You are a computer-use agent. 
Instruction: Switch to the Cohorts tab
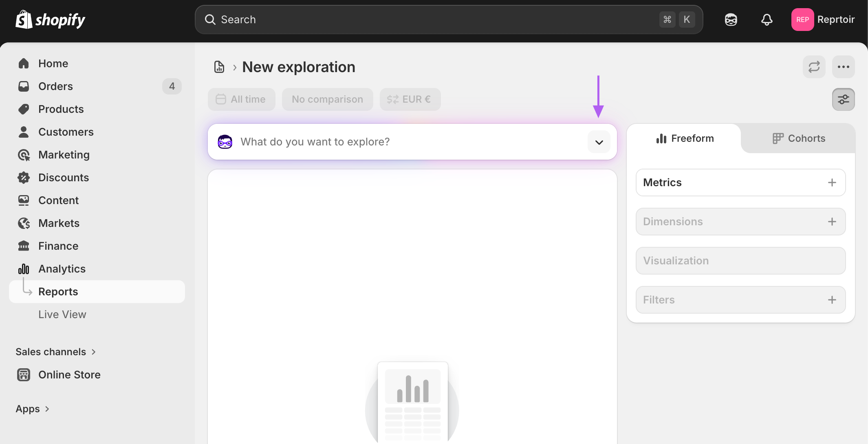point(798,138)
